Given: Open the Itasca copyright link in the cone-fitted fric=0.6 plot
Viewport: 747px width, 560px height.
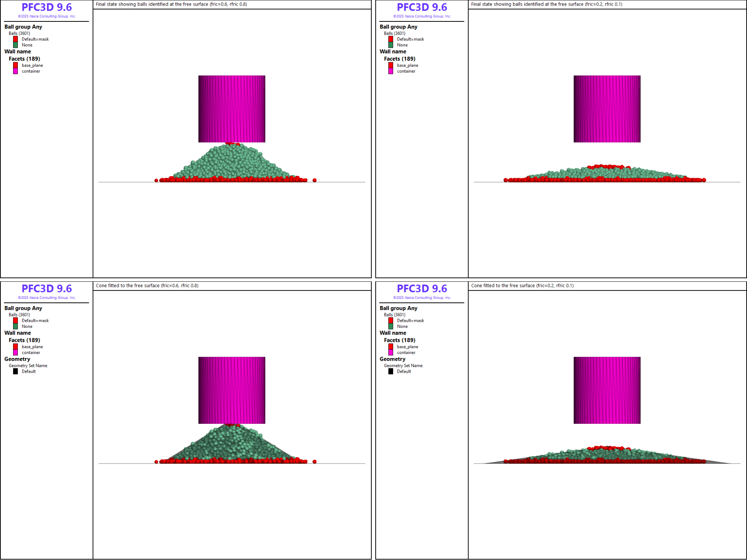Looking at the screenshot, I should coord(46,298).
